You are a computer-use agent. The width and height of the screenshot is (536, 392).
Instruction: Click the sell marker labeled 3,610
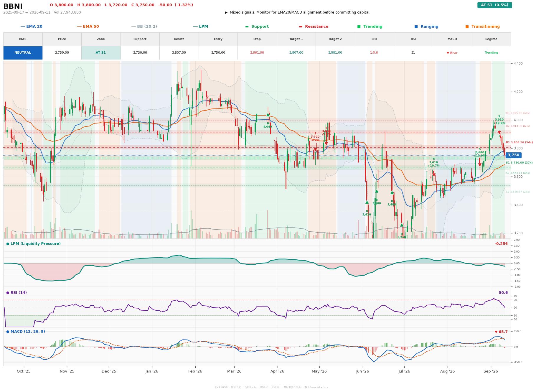coord(434,175)
